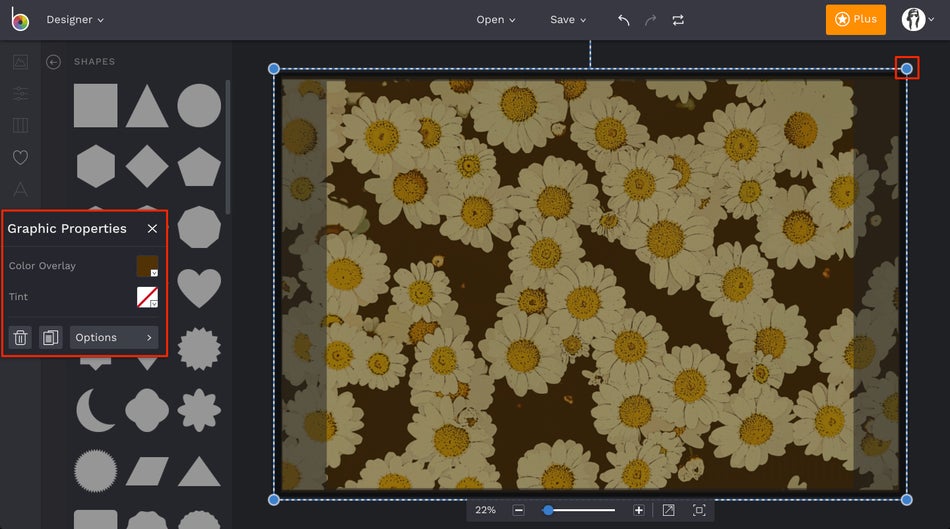Open the Designer mode dropdown
The width and height of the screenshot is (950, 529).
[x=75, y=20]
